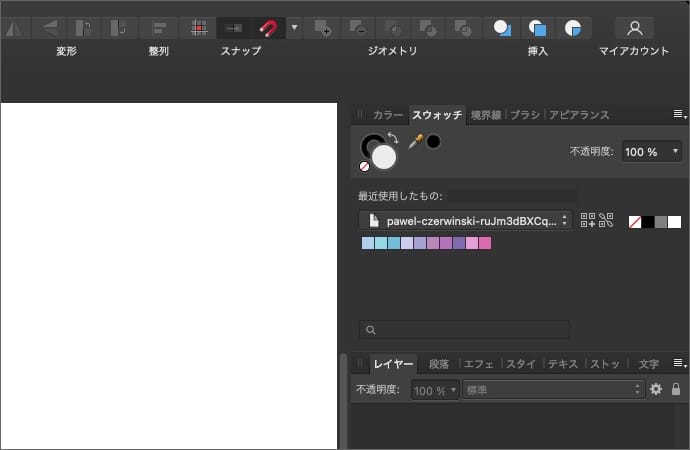The height and width of the screenshot is (450, 690).
Task: Open マイアカウント account icon
Action: 634,28
